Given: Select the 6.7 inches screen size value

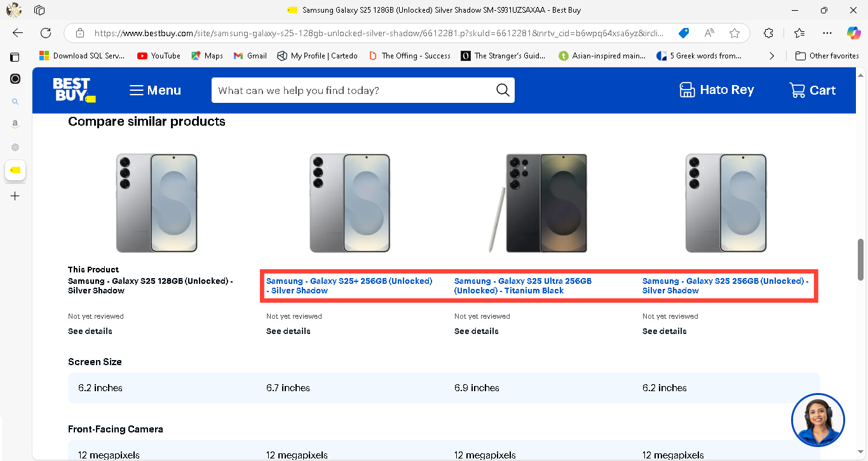Looking at the screenshot, I should [x=288, y=388].
